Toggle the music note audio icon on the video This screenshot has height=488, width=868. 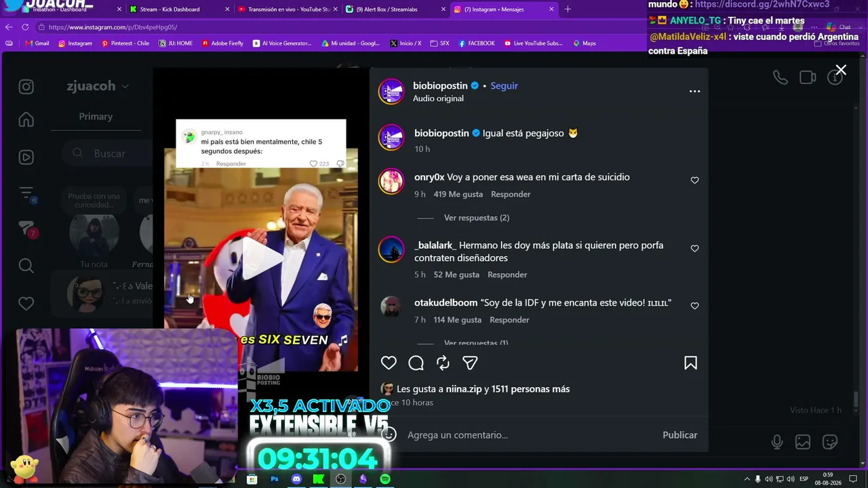344,339
